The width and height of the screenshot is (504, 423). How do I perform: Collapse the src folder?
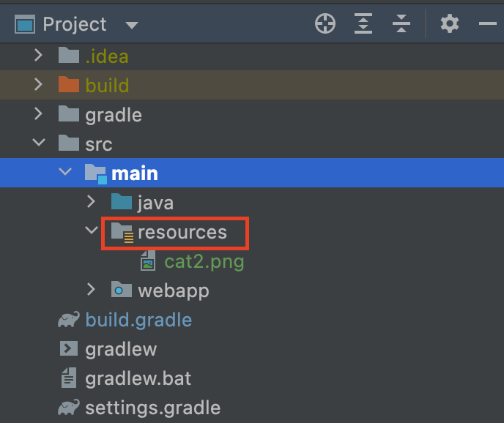click(x=39, y=143)
